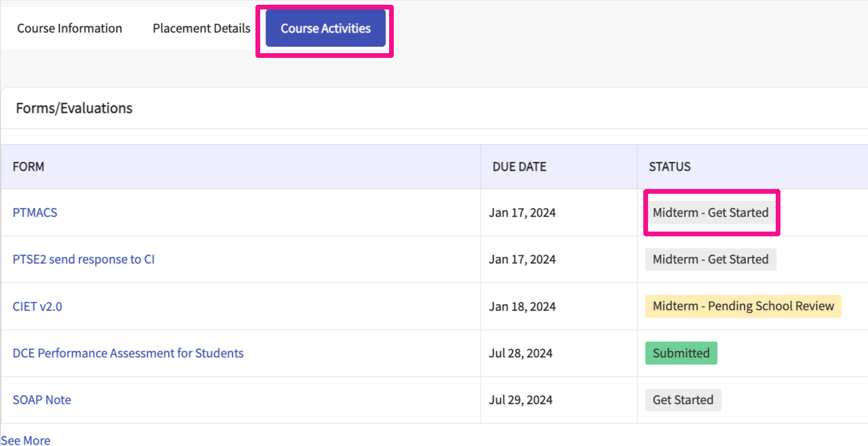This screenshot has width=868, height=446.
Task: Open DCE Performance Assessment for Students
Action: (128, 353)
